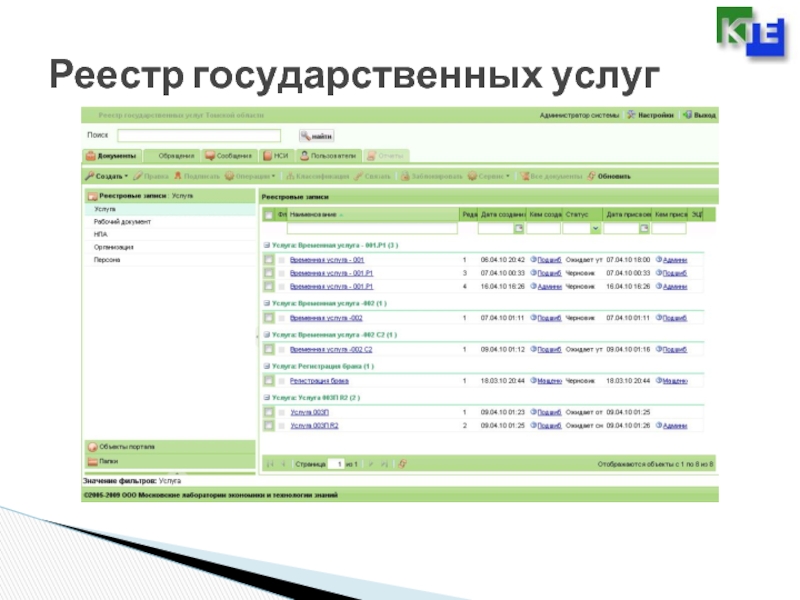Select Рабочий документ in left tree
The width and height of the screenshot is (800, 600).
click(170, 222)
